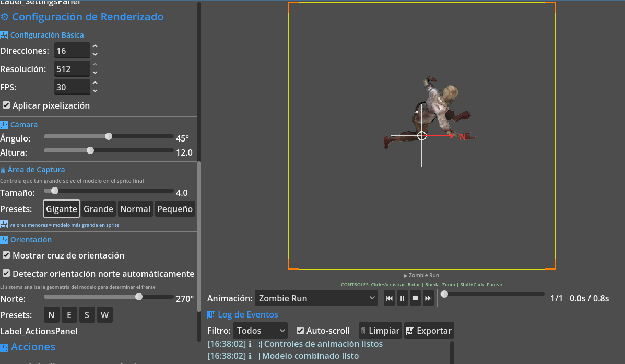The height and width of the screenshot is (364, 625).
Task: Skip to the next animation frame
Action: (x=428, y=298)
